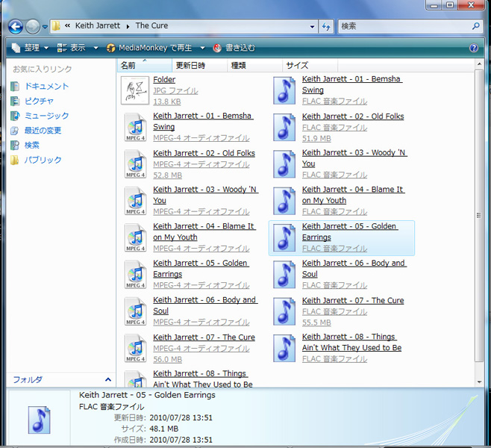This screenshot has width=491, height=448.
Task: Click the 検索 search input field
Action: [x=403, y=26]
